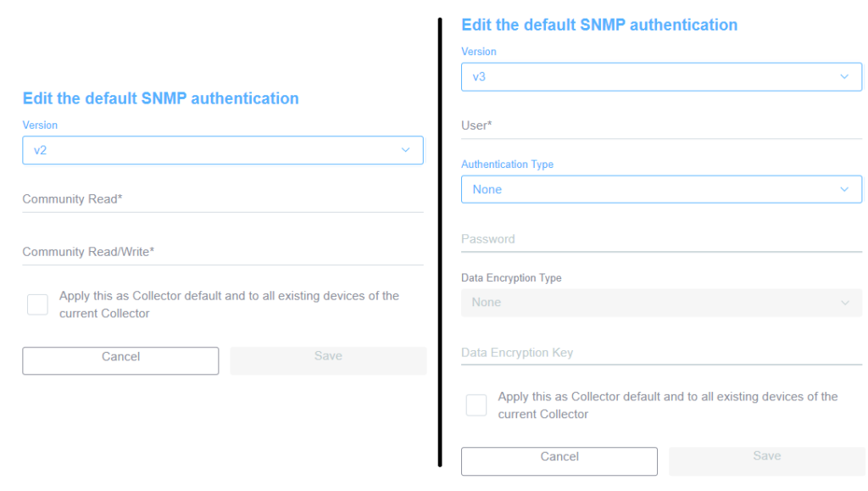Click the 'Authentication Type' field label
868x491 pixels.
507,165
